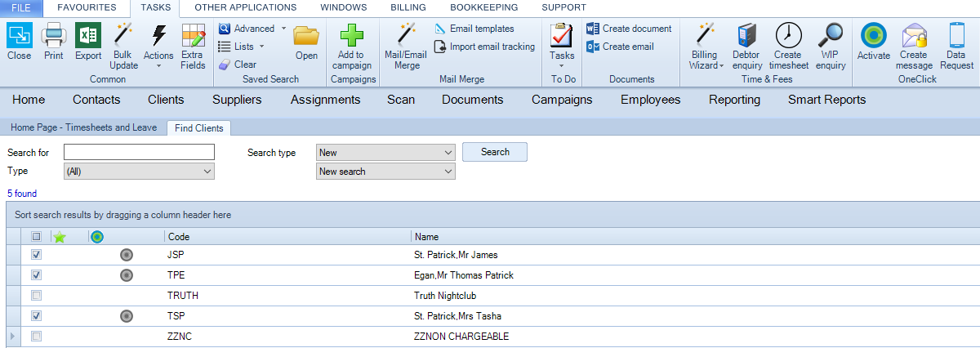Open Campaigns in navigation bar
Screen dimensions: 980x348
pos(562,100)
